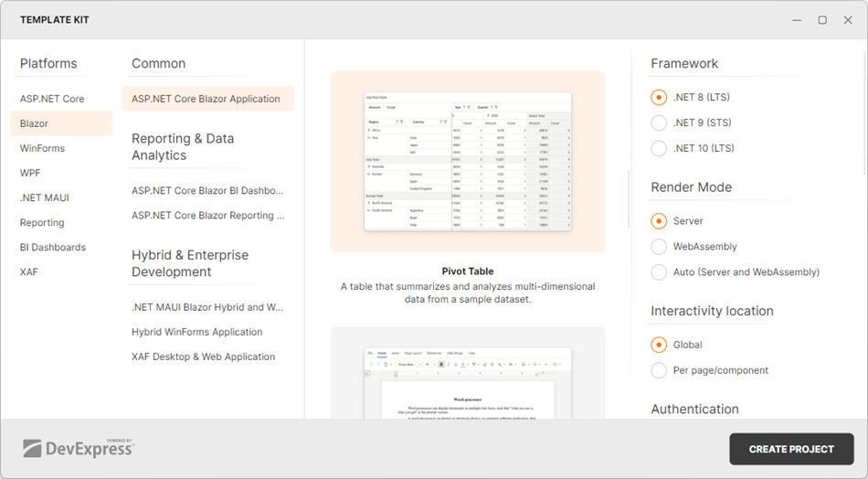Click Reporting & Data Analytics heading

[183, 147]
